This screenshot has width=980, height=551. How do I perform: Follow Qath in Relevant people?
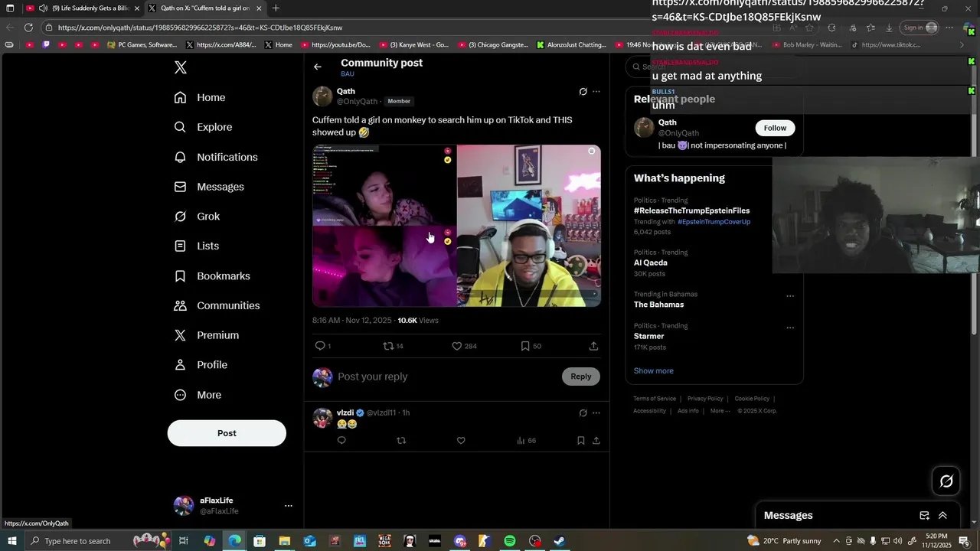pyautogui.click(x=775, y=128)
